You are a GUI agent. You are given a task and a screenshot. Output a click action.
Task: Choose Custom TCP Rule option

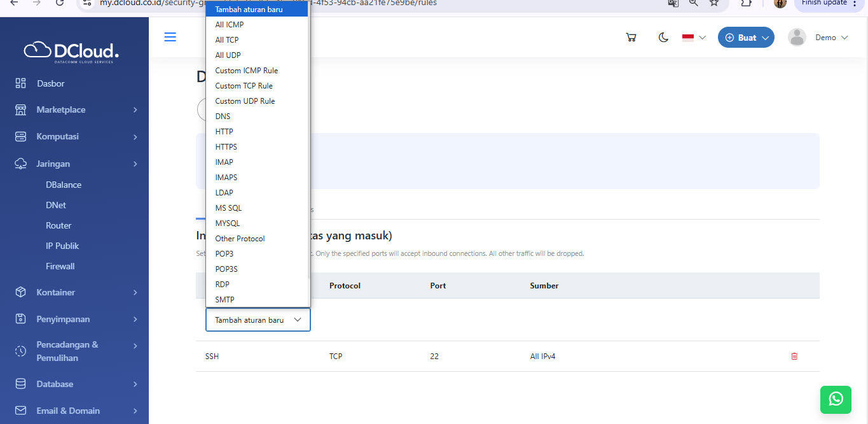(x=244, y=86)
